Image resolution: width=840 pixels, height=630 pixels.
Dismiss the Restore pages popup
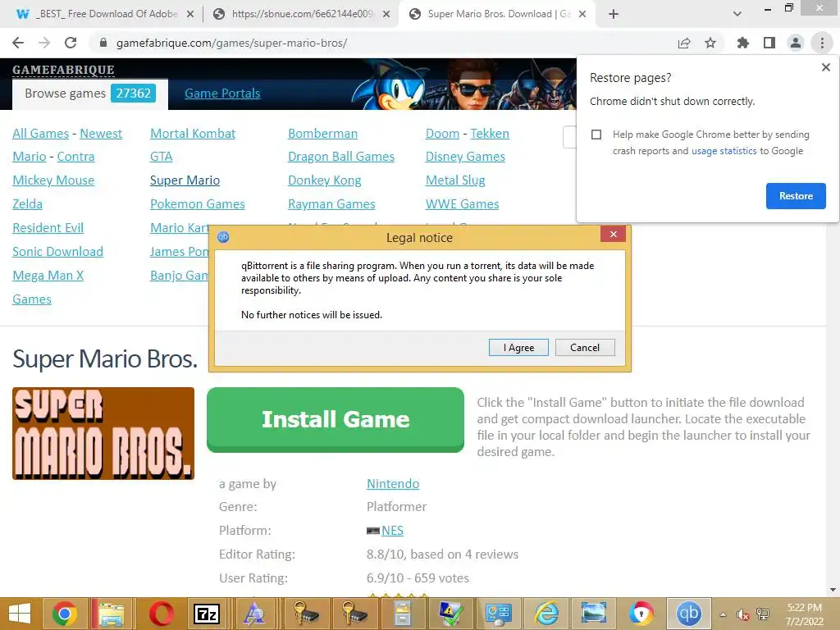(825, 67)
